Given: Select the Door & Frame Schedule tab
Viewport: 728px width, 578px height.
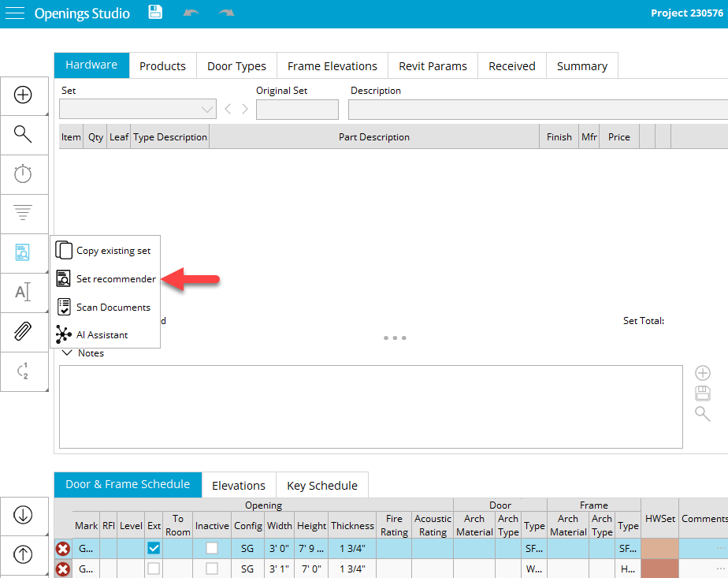Looking at the screenshot, I should [128, 485].
